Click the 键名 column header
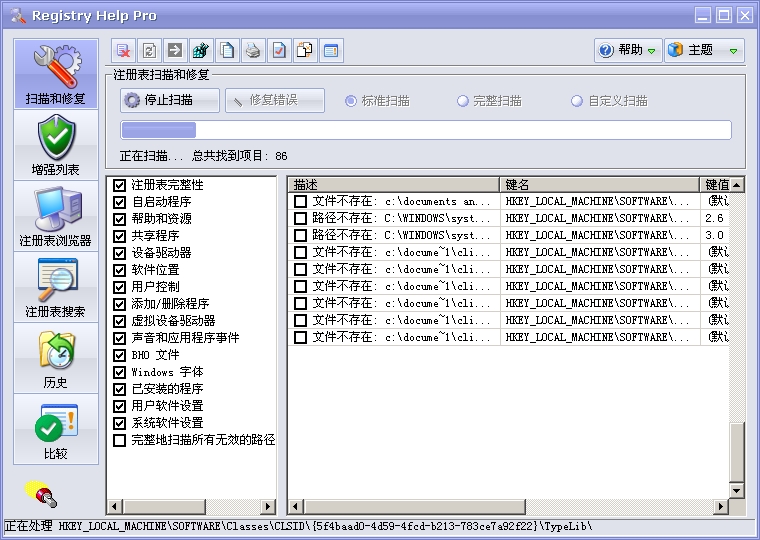The image size is (760, 540). pos(600,185)
